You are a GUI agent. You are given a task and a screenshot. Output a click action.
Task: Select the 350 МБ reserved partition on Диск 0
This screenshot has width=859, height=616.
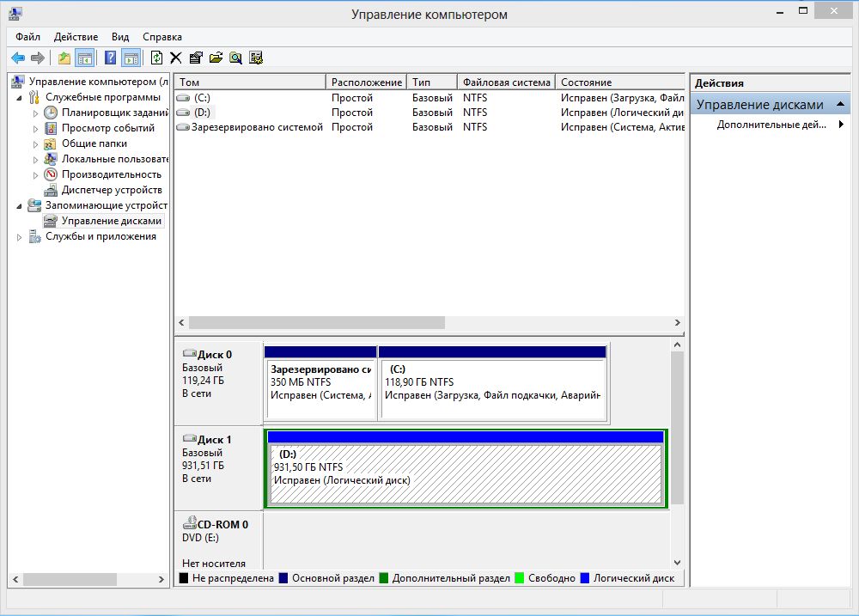point(320,382)
